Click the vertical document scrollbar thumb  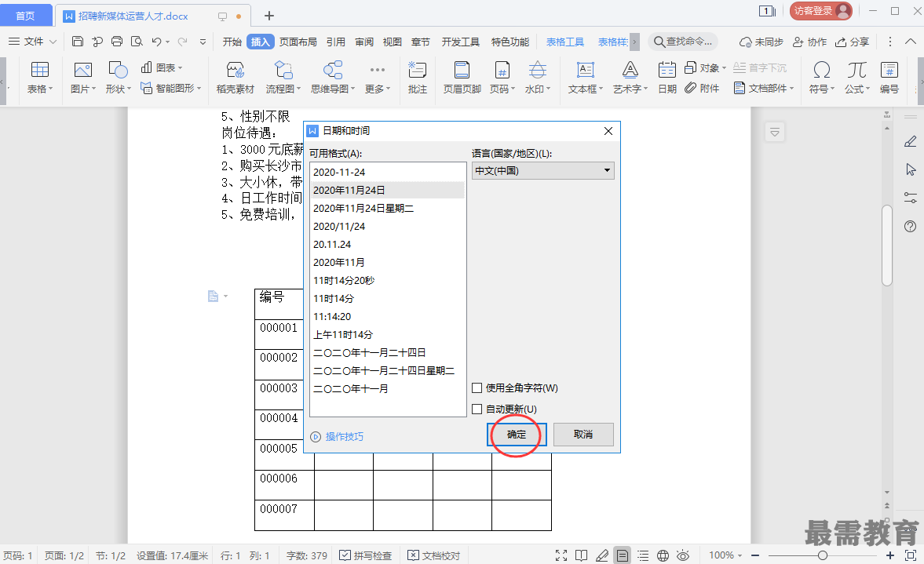(x=887, y=245)
